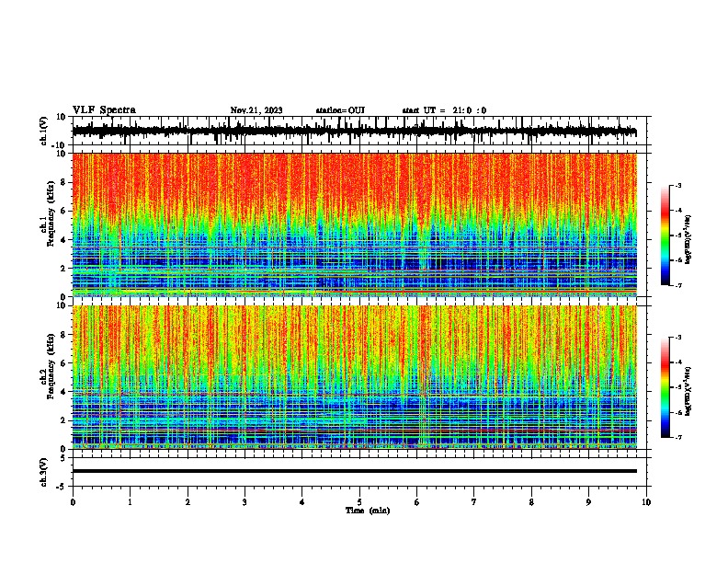Viewport: 728px width, 563px height.
Task: Click the time axis tick label '7'
Action: [474, 502]
